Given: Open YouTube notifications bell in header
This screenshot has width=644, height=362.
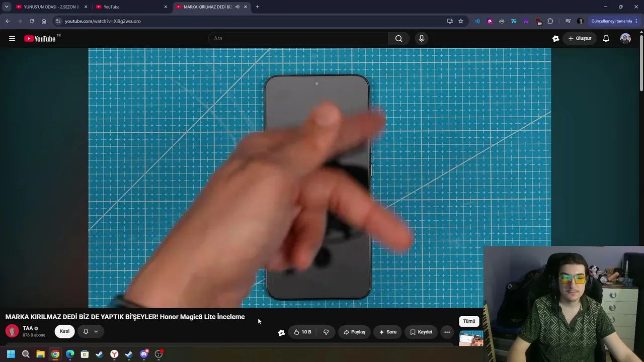Looking at the screenshot, I should (x=606, y=39).
